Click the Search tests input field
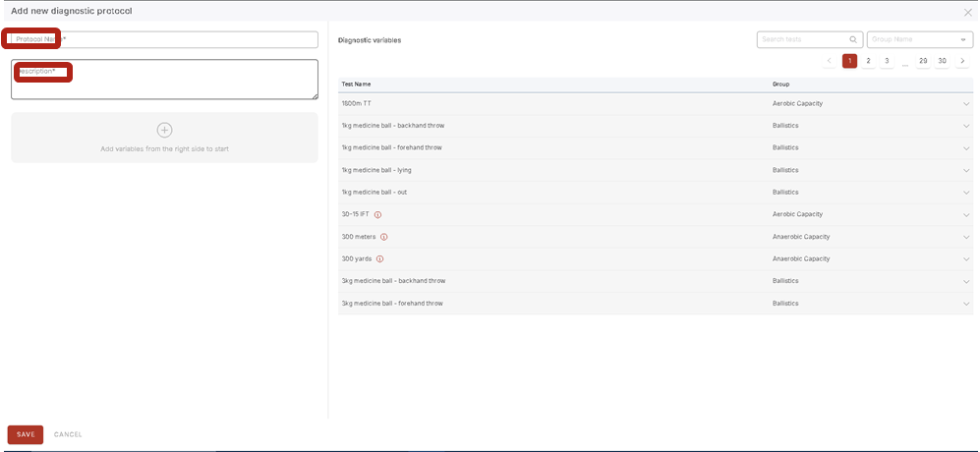Image resolution: width=980 pixels, height=452 pixels. (x=801, y=39)
